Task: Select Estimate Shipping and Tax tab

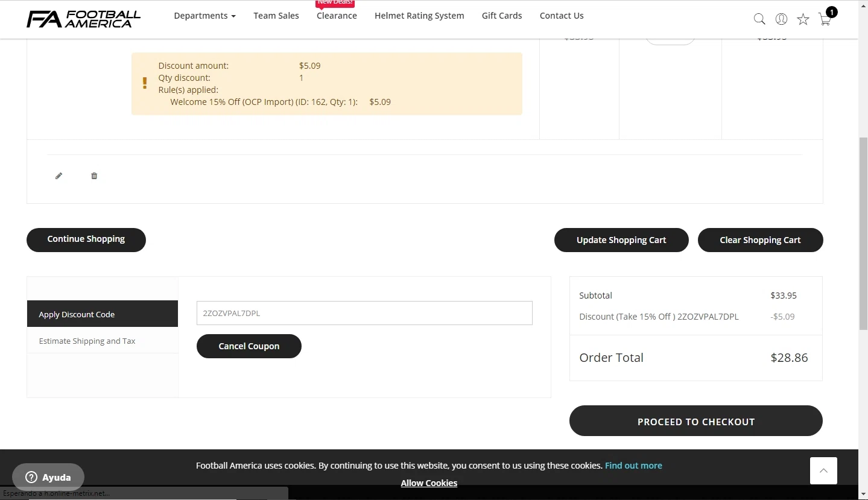Action: (x=103, y=341)
